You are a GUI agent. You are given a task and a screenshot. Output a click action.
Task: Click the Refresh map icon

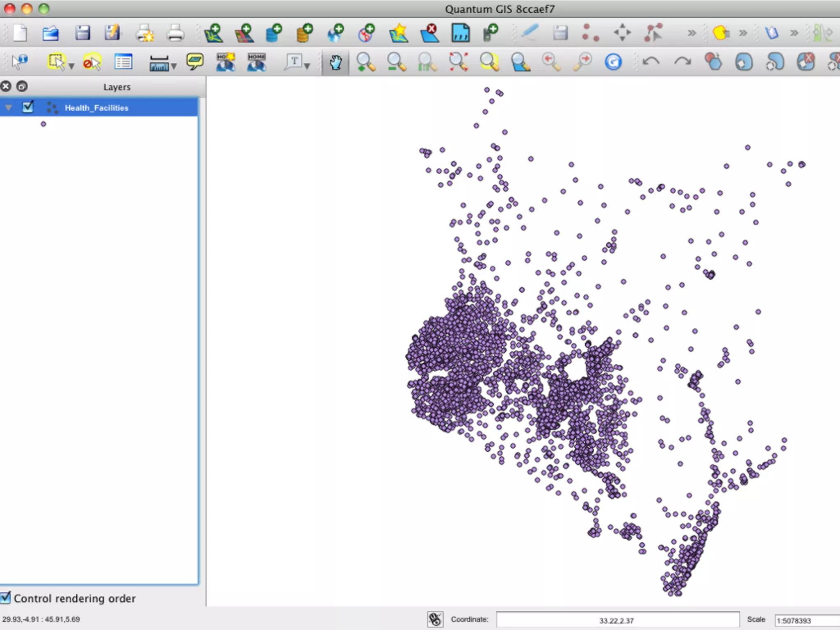613,62
